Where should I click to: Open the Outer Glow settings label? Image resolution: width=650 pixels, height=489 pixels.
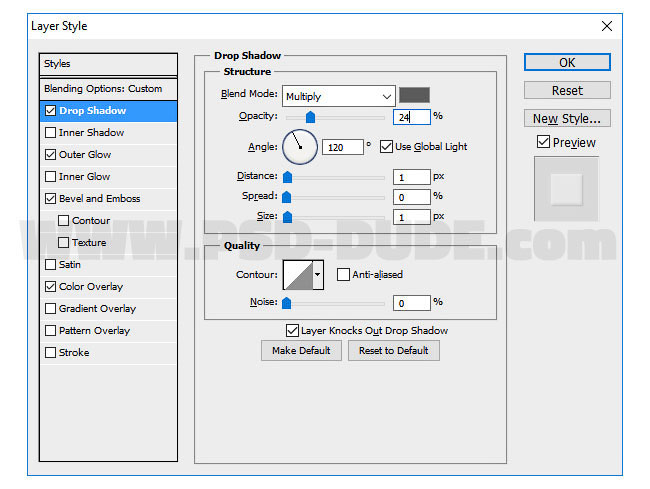(x=85, y=155)
